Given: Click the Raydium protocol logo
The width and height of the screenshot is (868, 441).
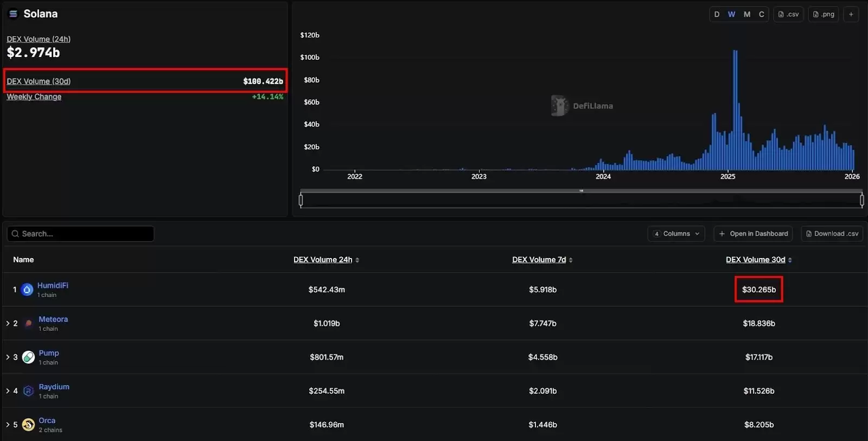Looking at the screenshot, I should click(x=28, y=391).
